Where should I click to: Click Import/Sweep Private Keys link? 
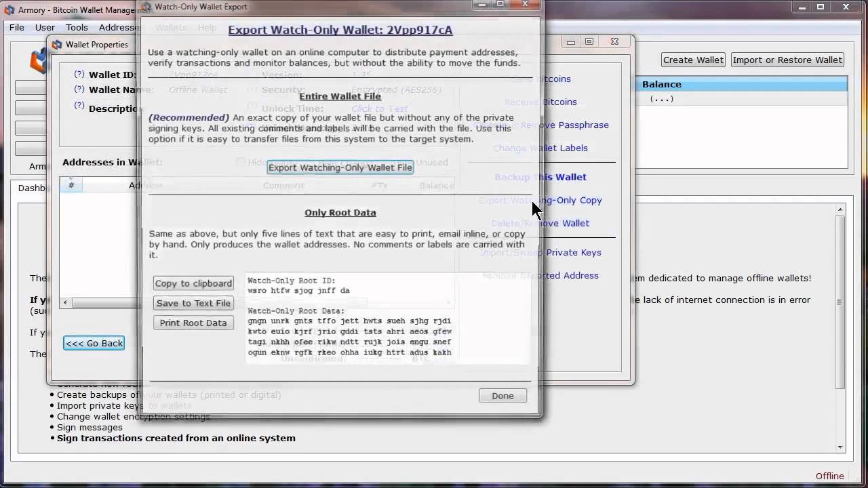click(540, 252)
